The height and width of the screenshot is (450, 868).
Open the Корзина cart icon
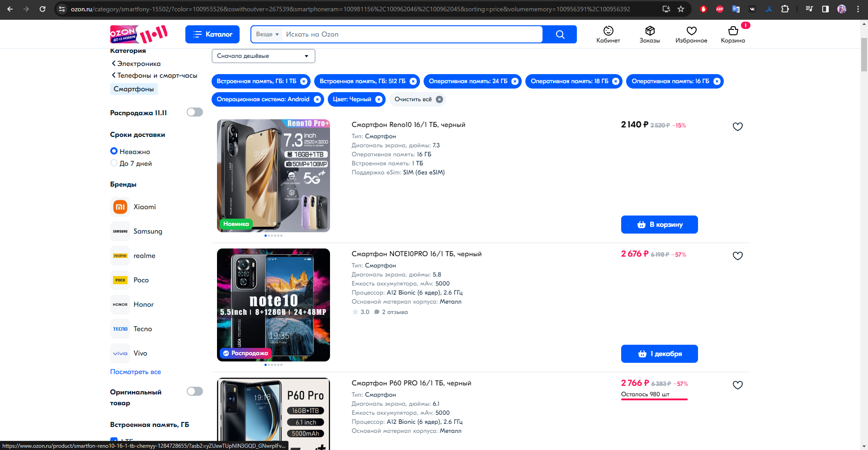[733, 34]
